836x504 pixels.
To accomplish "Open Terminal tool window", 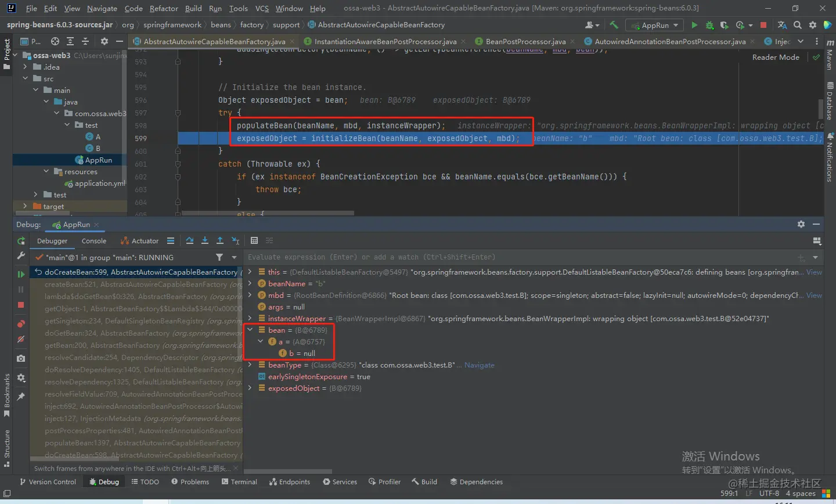I will click(x=239, y=482).
